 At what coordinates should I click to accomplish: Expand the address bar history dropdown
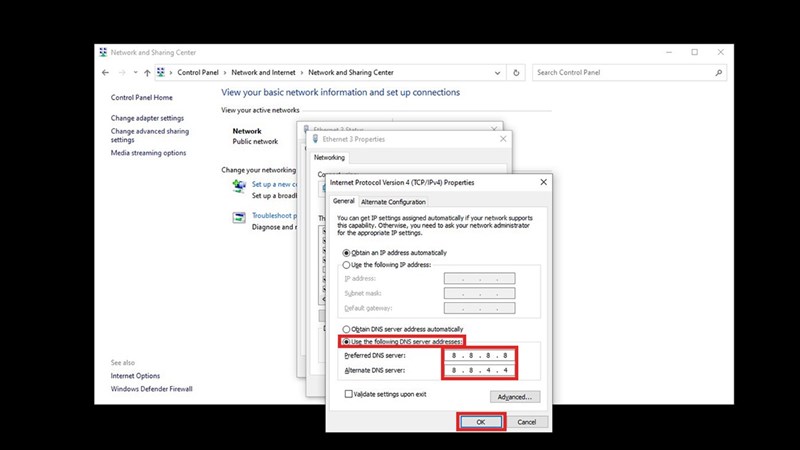coord(497,72)
